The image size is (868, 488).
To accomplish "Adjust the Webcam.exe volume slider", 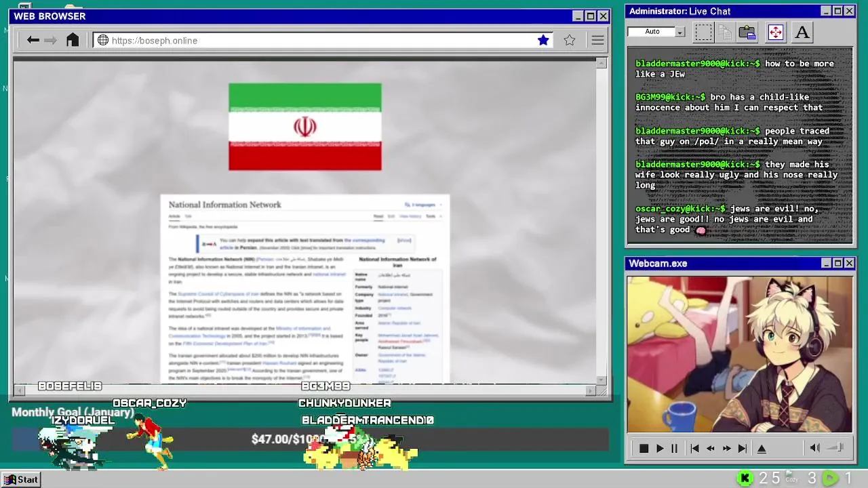I will [836, 447].
